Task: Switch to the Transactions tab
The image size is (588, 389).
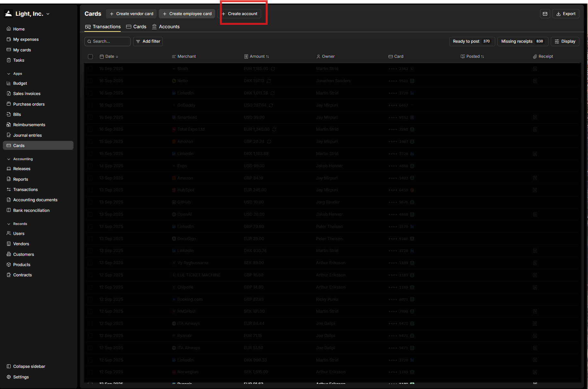Action: [103, 27]
